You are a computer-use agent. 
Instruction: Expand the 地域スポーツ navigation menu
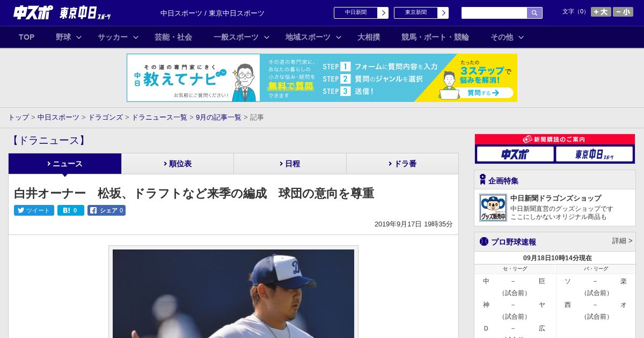313,37
